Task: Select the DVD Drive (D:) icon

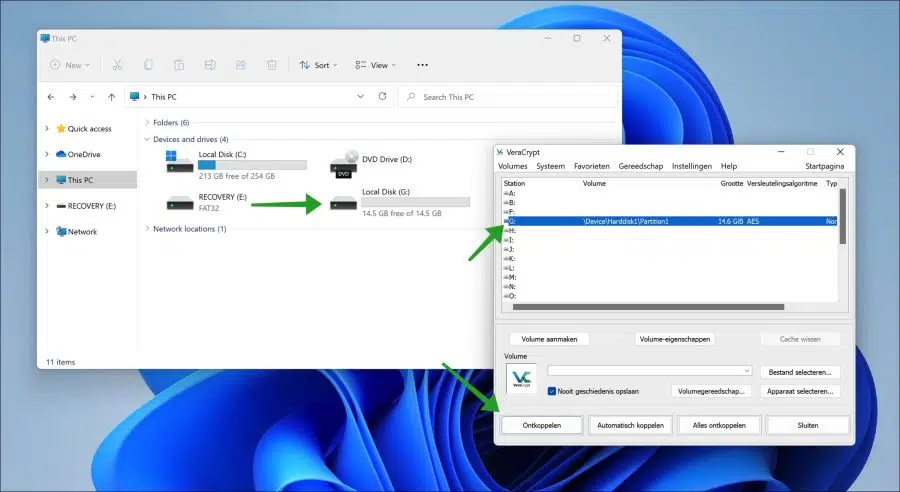Action: (x=344, y=164)
